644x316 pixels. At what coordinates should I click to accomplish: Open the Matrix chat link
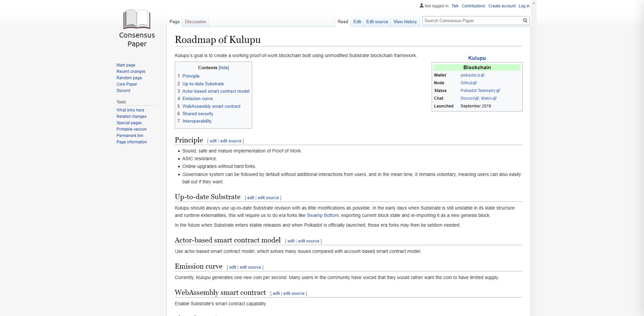coord(487,98)
